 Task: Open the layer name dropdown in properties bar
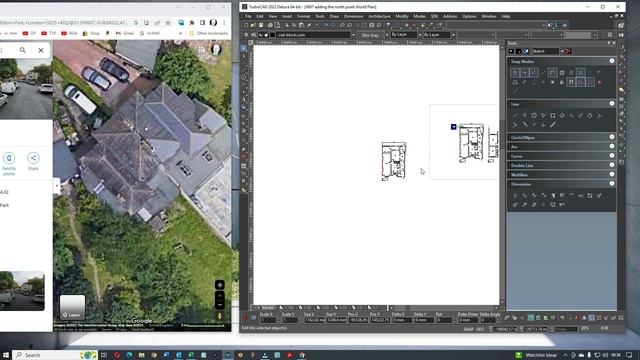click(x=353, y=35)
